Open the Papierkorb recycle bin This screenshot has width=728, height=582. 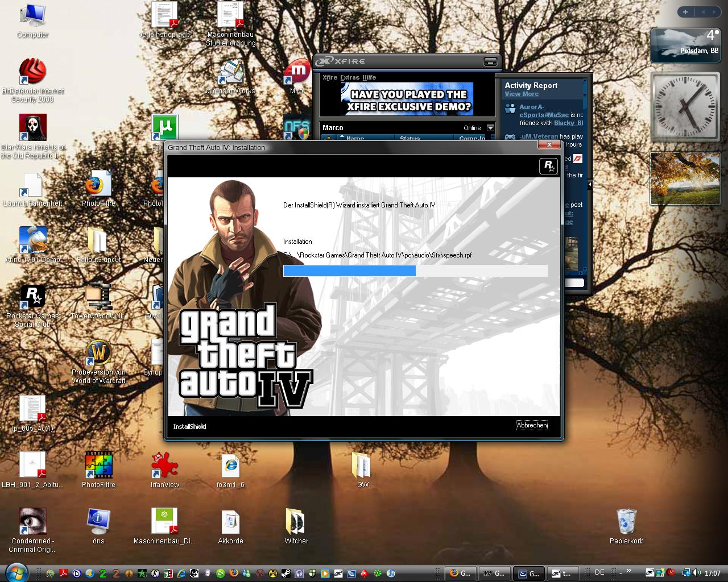627,526
